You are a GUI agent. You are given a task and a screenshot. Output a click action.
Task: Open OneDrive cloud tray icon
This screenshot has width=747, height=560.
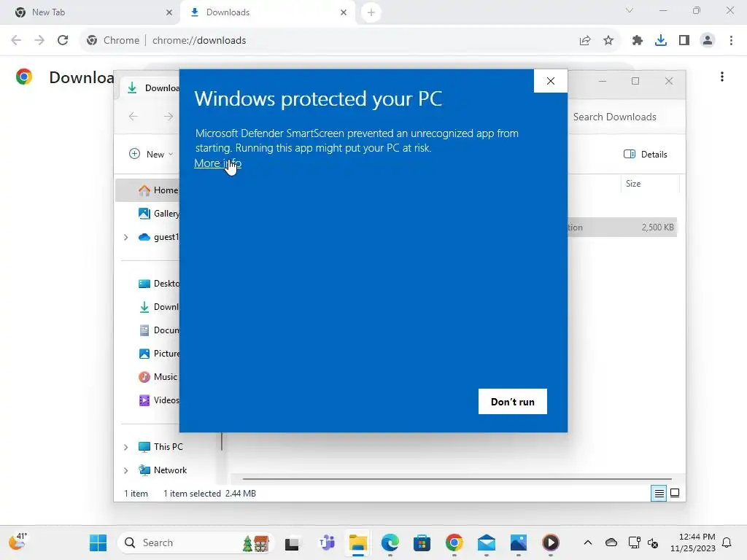point(611,542)
